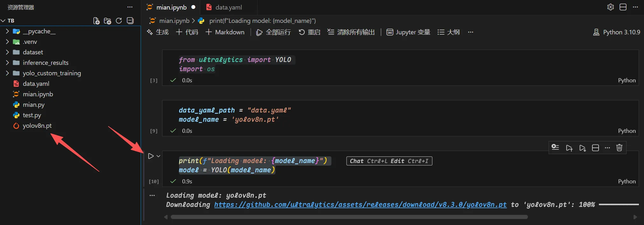
Task: Click the horizontal output scrollbar
Action: [349, 217]
